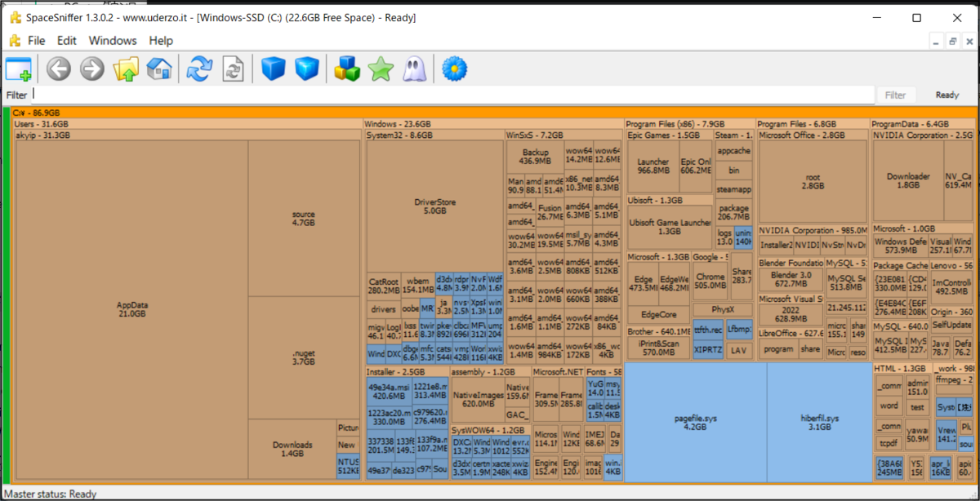
Task: Click the grey page rescan icon
Action: 234,69
